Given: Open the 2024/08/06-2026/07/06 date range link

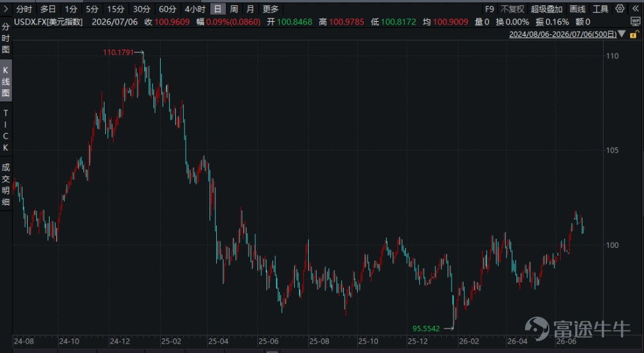Looking at the screenshot, I should (x=563, y=34).
